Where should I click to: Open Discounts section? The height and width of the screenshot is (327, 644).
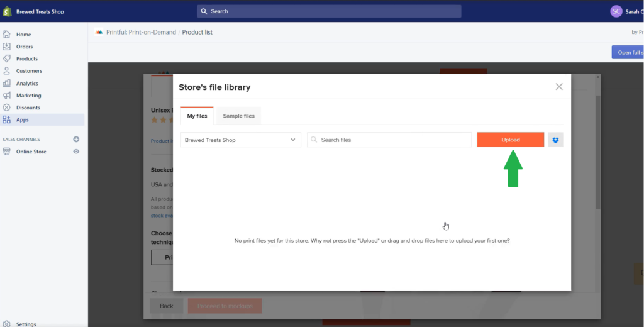click(28, 108)
